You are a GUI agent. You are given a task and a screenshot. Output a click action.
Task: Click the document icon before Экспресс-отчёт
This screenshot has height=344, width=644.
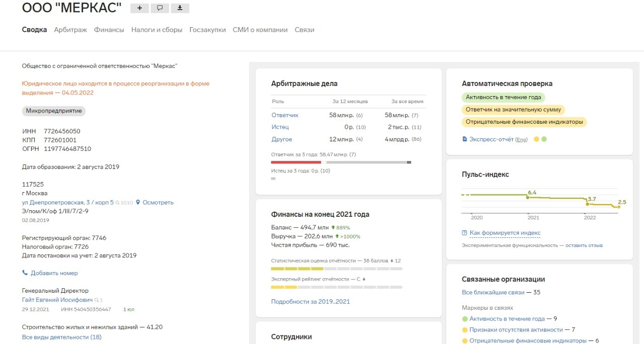click(464, 139)
